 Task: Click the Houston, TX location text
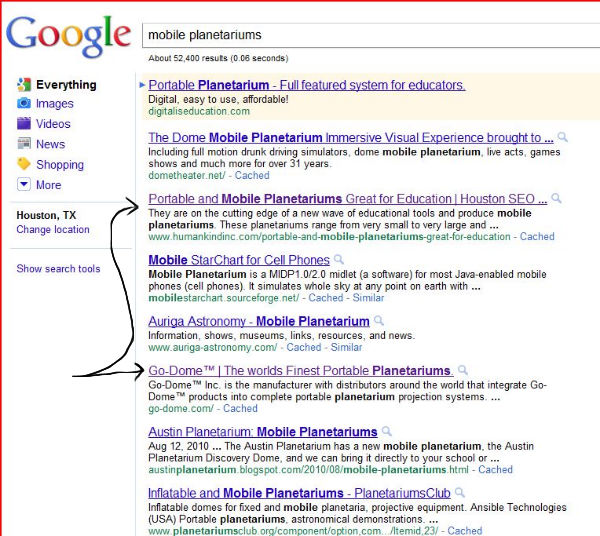pos(46,215)
